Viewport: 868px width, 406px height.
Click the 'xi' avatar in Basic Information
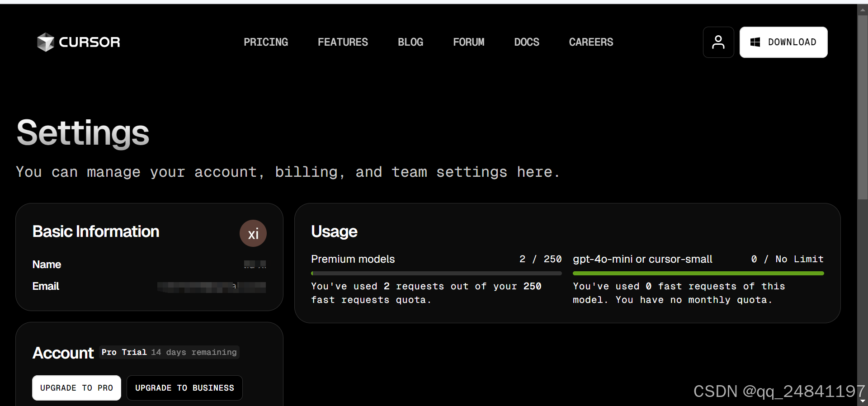[253, 233]
